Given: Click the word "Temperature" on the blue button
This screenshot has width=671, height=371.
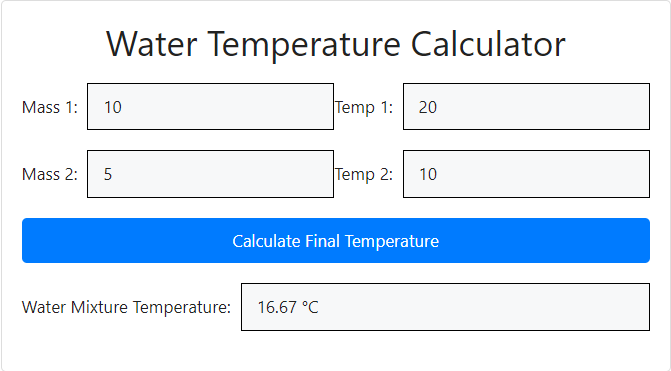Looking at the screenshot, I should tap(392, 241).
